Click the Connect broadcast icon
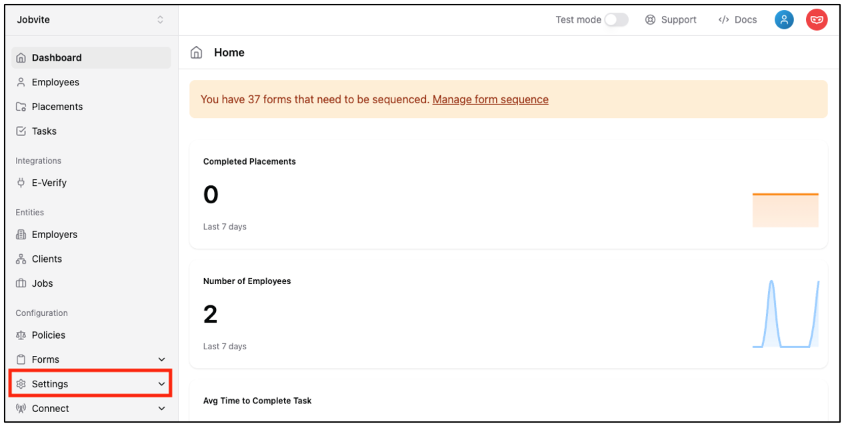Screen dimensions: 845x425 pyautogui.click(x=21, y=408)
